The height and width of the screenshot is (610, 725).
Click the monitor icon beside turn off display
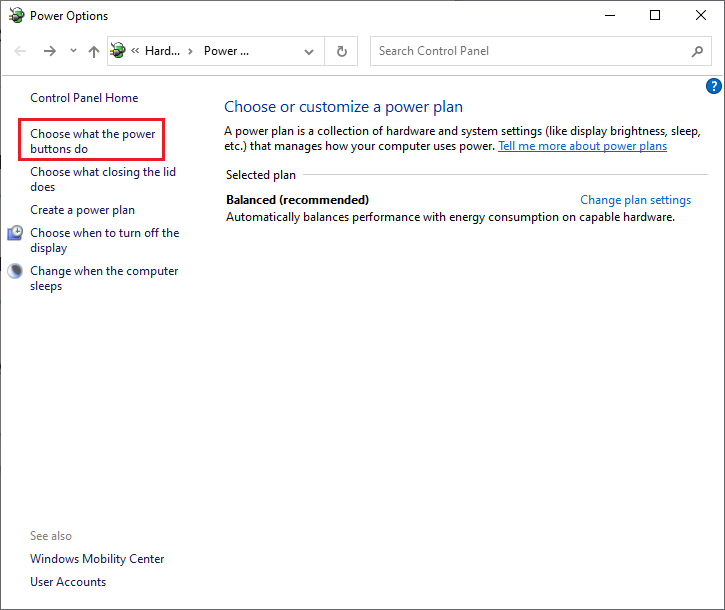pyautogui.click(x=15, y=233)
